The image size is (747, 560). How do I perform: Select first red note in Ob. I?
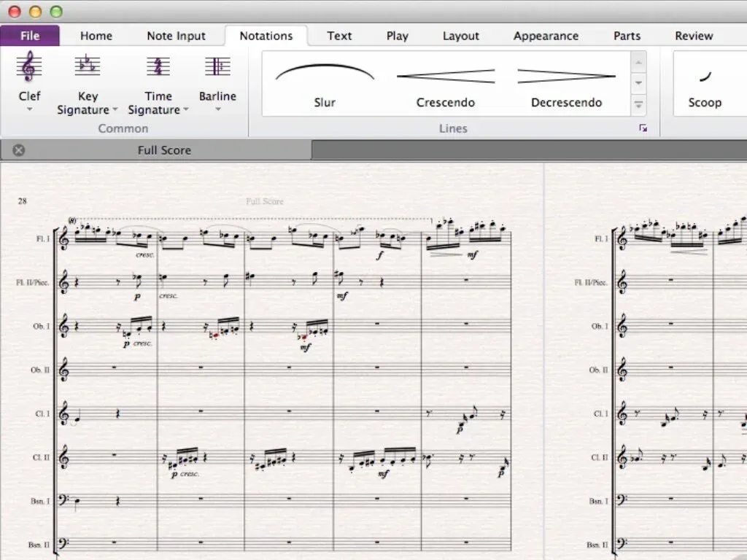[216, 335]
